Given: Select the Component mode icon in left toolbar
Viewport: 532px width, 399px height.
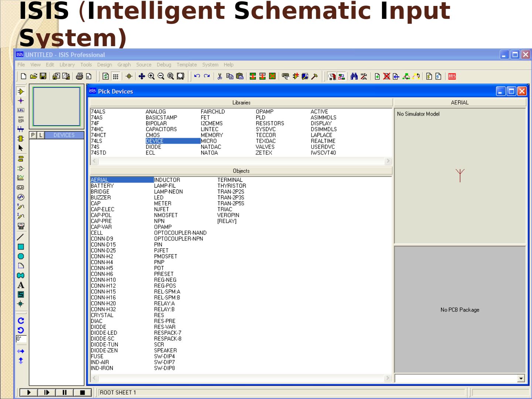Looking at the screenshot, I should [x=21, y=91].
